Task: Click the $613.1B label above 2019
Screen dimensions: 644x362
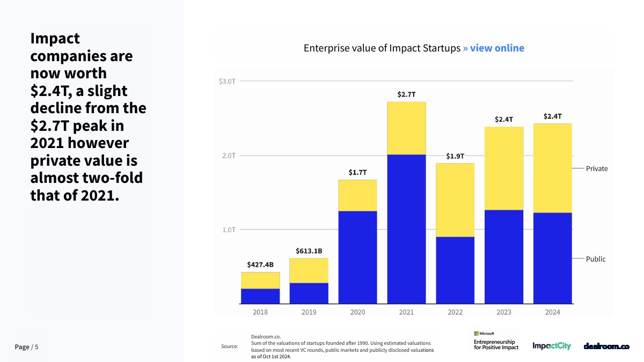Action: point(309,251)
